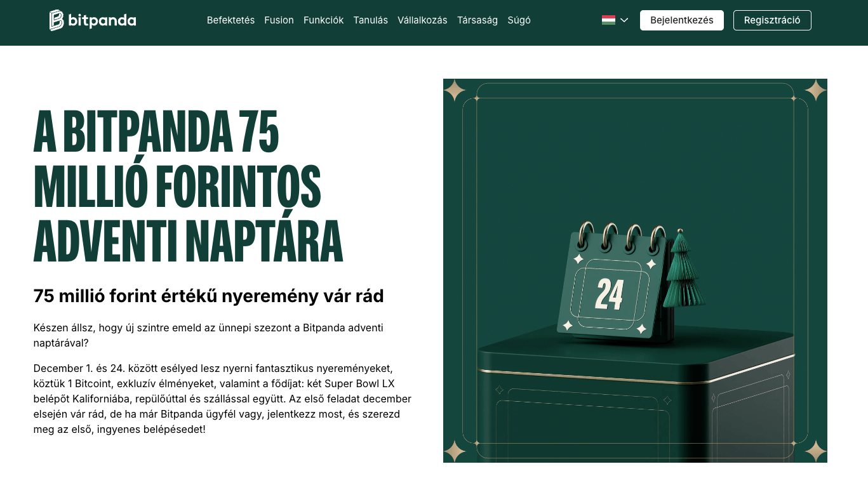Click the subheading about 75 millió forint nyeremény
Viewport: 868px width, 490px height.
tap(208, 296)
